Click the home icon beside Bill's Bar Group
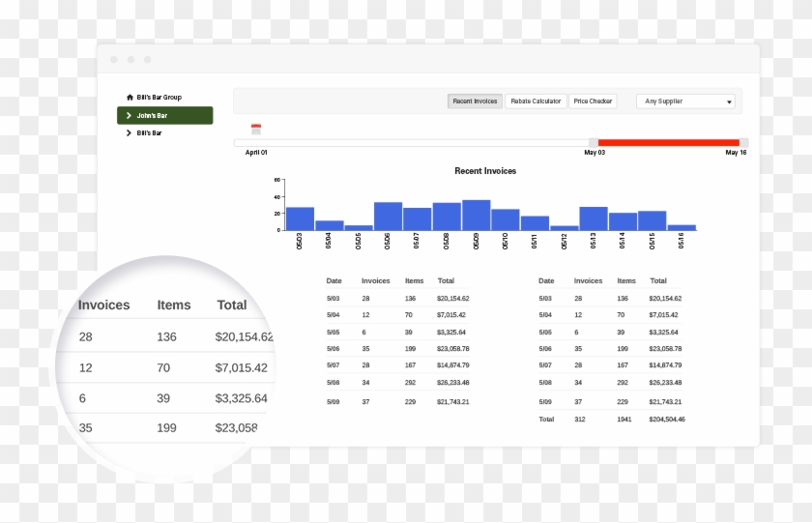 coord(130,98)
